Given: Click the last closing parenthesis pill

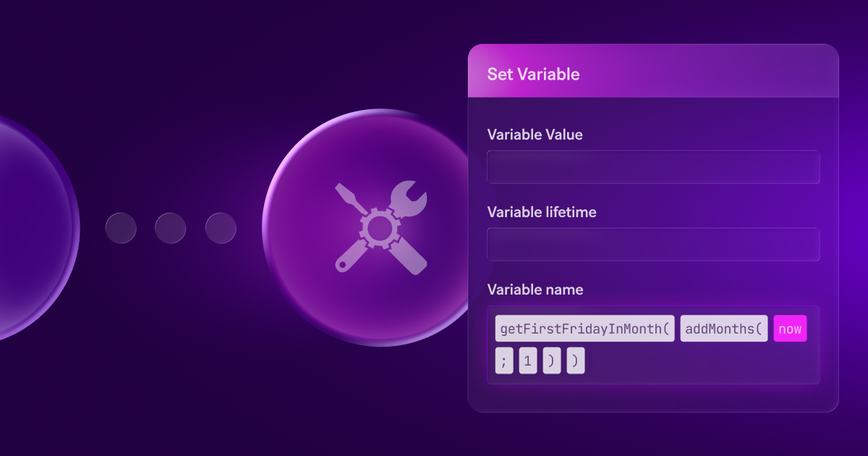Looking at the screenshot, I should point(576,360).
